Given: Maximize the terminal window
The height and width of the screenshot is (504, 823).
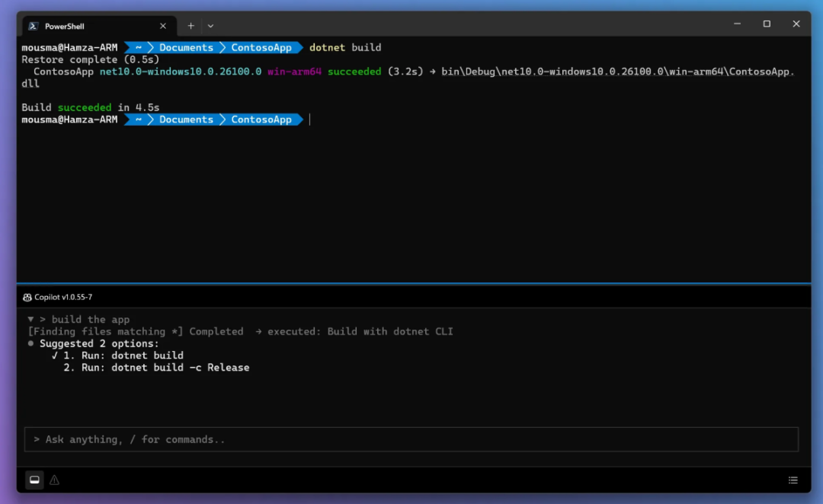Looking at the screenshot, I should [767, 24].
